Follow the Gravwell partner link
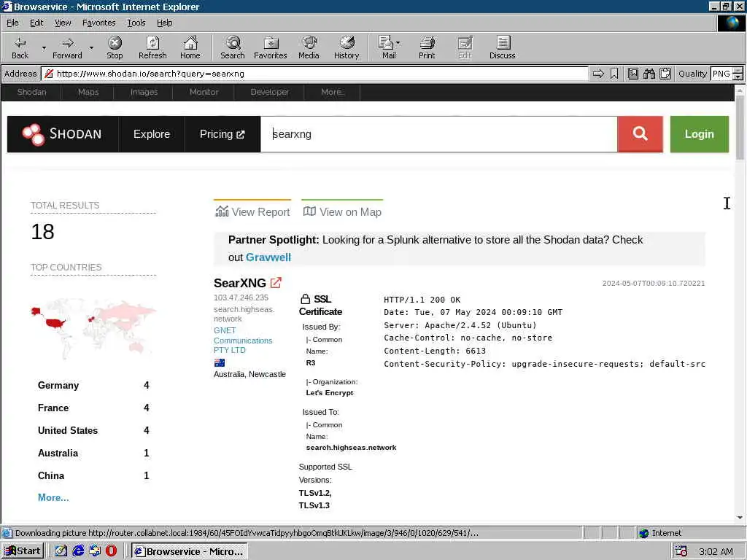 click(268, 257)
